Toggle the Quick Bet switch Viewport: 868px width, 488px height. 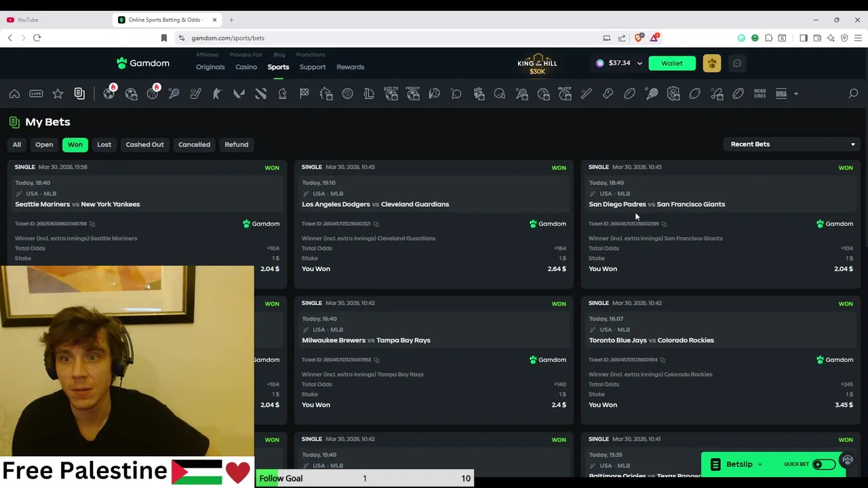coord(823,464)
